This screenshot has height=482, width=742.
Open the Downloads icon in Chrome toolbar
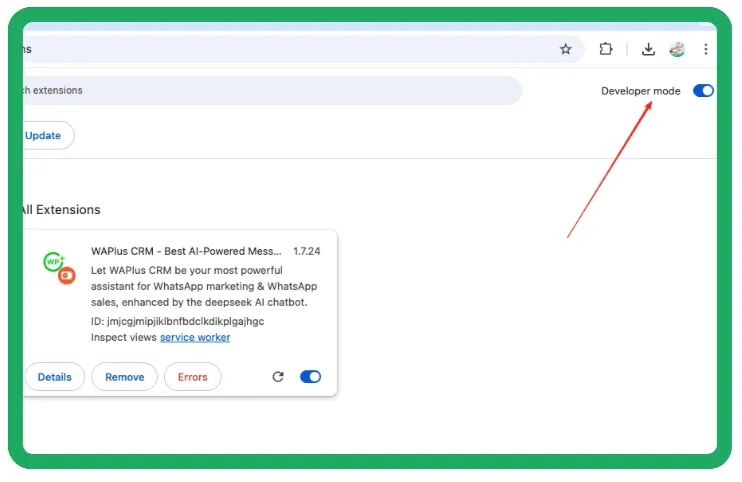648,49
